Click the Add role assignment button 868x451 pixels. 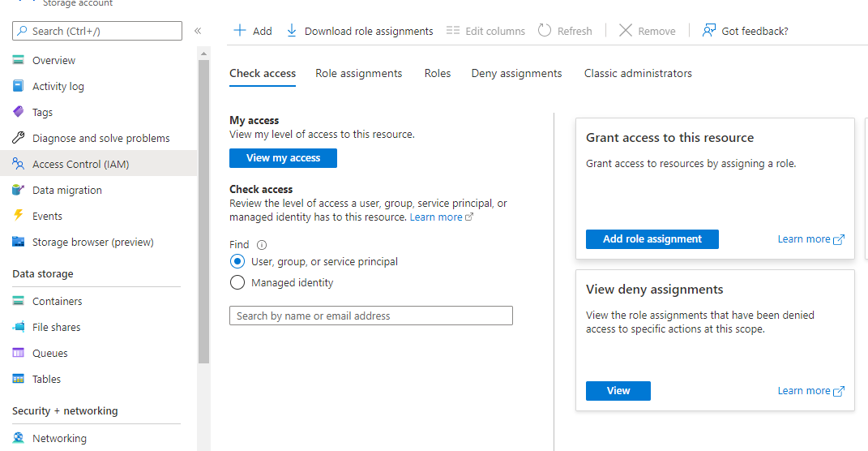pyautogui.click(x=652, y=239)
